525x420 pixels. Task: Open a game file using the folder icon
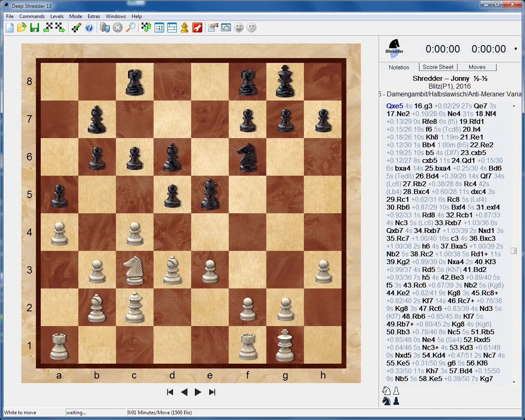click(x=22, y=27)
